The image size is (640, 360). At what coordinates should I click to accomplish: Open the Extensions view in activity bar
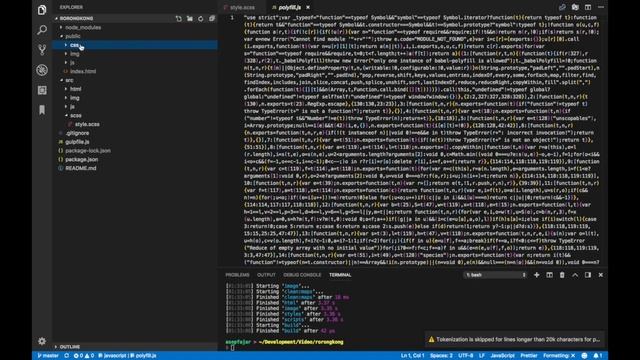pos(42,90)
